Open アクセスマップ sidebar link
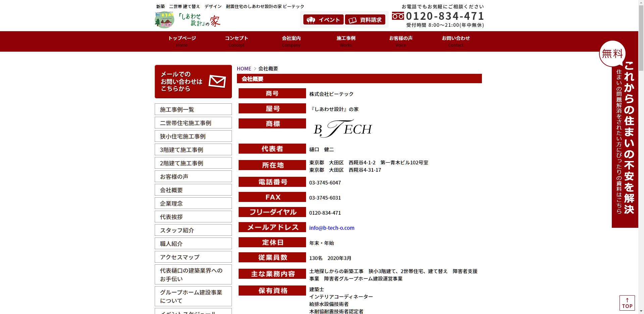644x314 pixels. point(193,257)
